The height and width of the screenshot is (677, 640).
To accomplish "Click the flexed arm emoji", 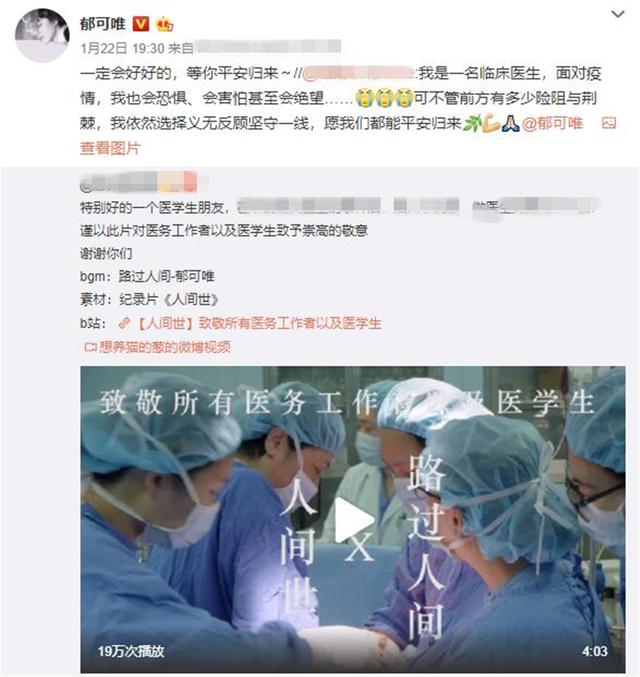I will point(491,123).
